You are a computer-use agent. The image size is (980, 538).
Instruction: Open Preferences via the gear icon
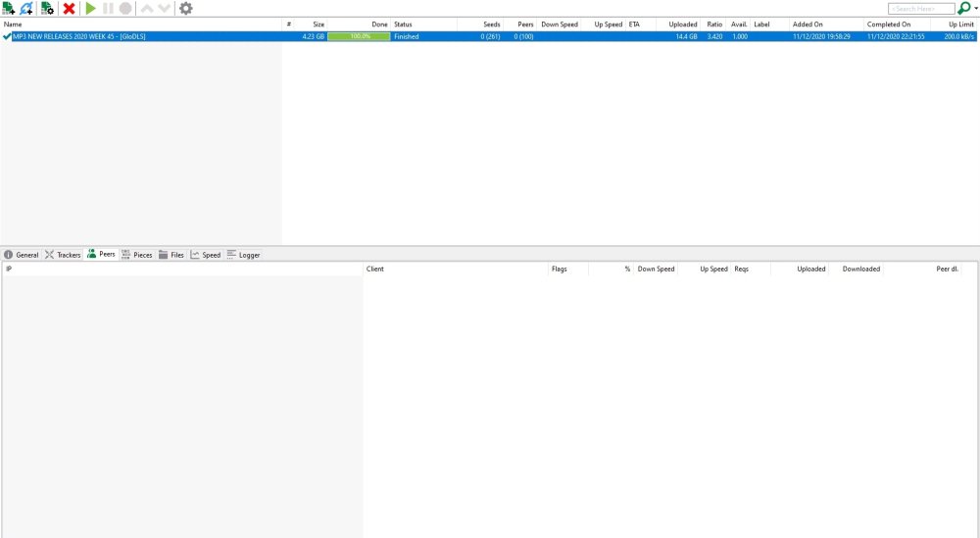point(185,8)
